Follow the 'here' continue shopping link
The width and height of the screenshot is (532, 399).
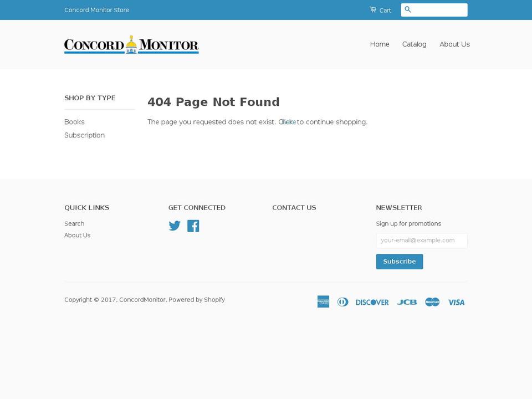pyautogui.click(x=288, y=122)
